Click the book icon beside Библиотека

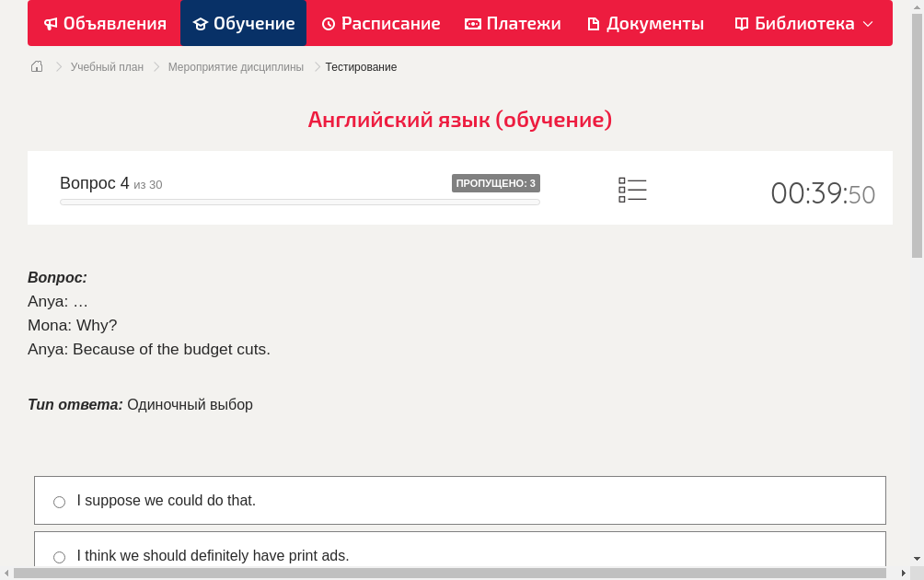(742, 24)
